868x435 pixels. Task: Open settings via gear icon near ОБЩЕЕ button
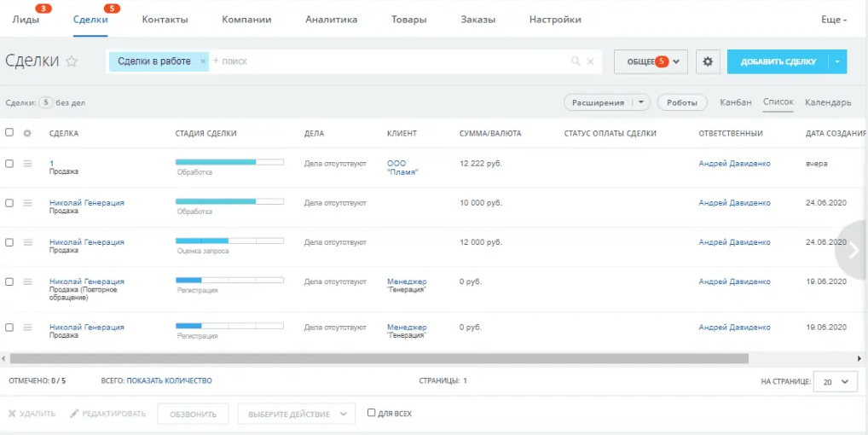pos(708,61)
